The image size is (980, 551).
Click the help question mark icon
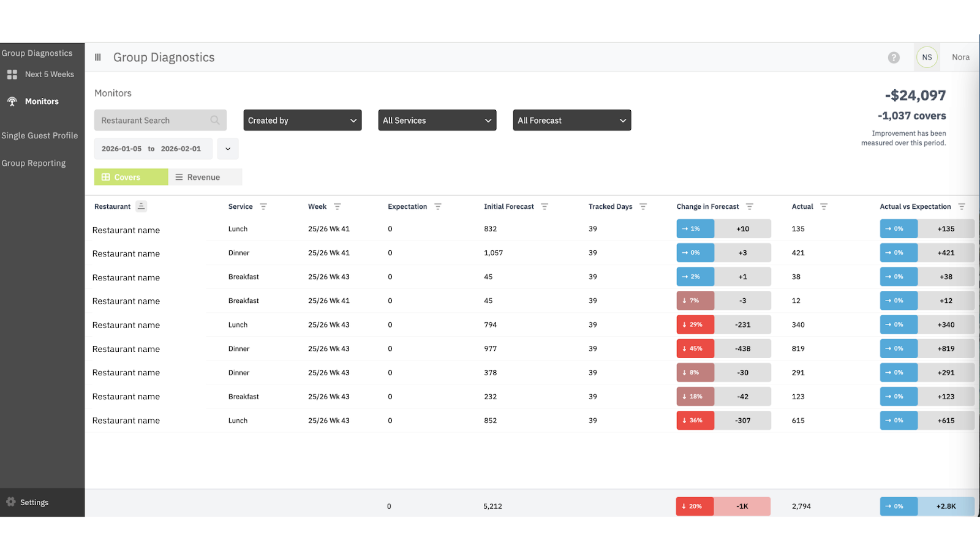tap(894, 58)
